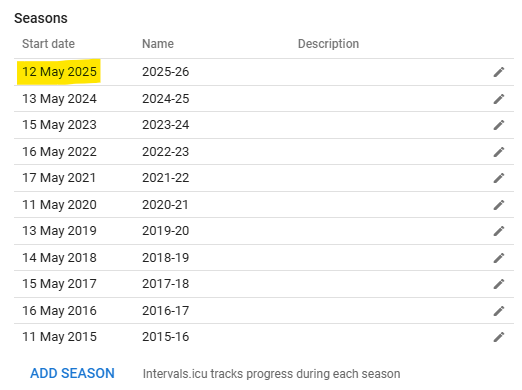
Task: Edit the 2021-22 season entry
Action: click(x=499, y=178)
